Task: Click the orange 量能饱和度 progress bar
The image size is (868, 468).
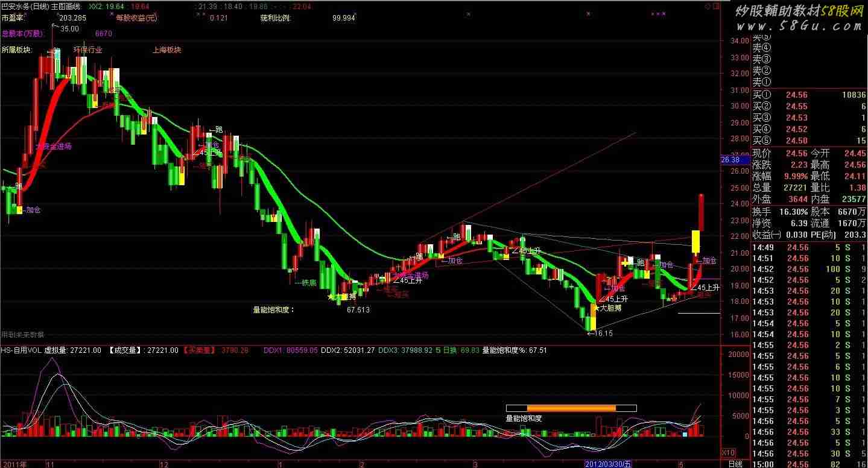Action: pos(571,408)
